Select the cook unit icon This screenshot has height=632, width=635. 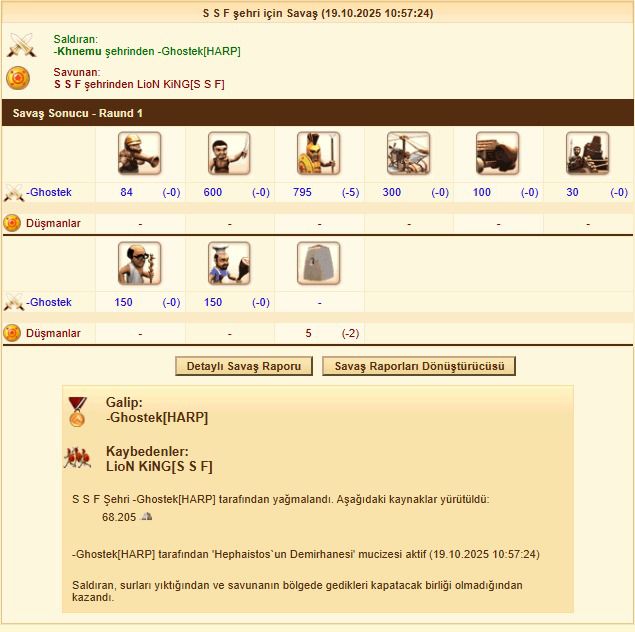(x=229, y=264)
